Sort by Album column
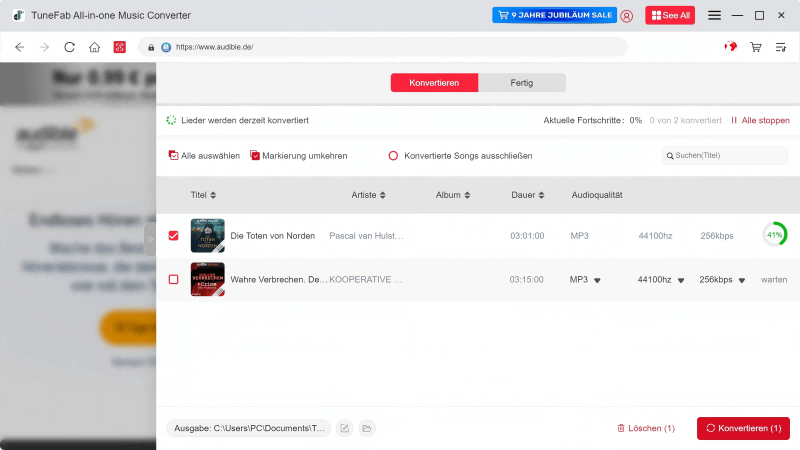This screenshot has height=450, width=800. (x=453, y=195)
